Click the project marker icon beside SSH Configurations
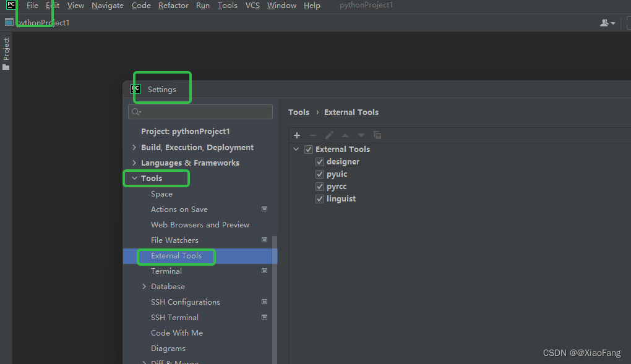 pos(264,302)
